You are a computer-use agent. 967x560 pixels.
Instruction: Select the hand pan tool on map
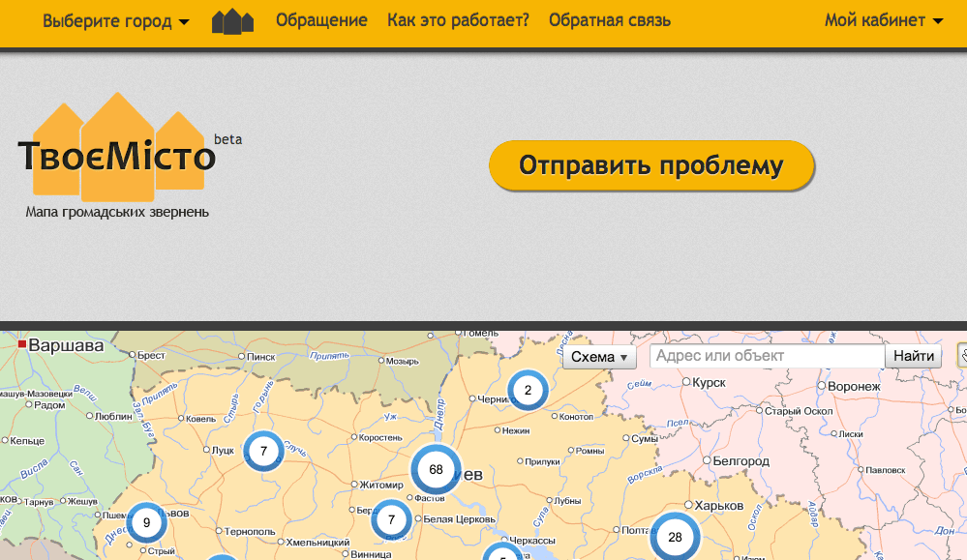(x=962, y=356)
